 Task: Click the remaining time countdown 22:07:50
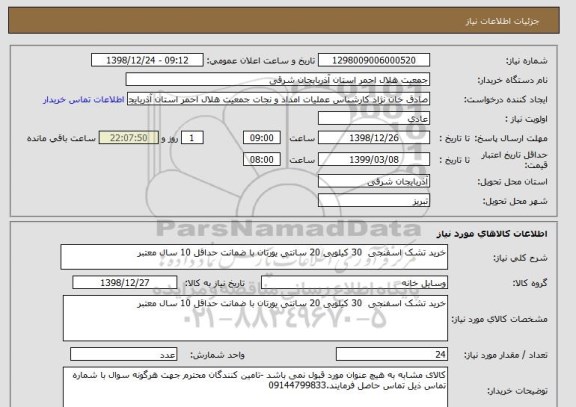tap(129, 138)
